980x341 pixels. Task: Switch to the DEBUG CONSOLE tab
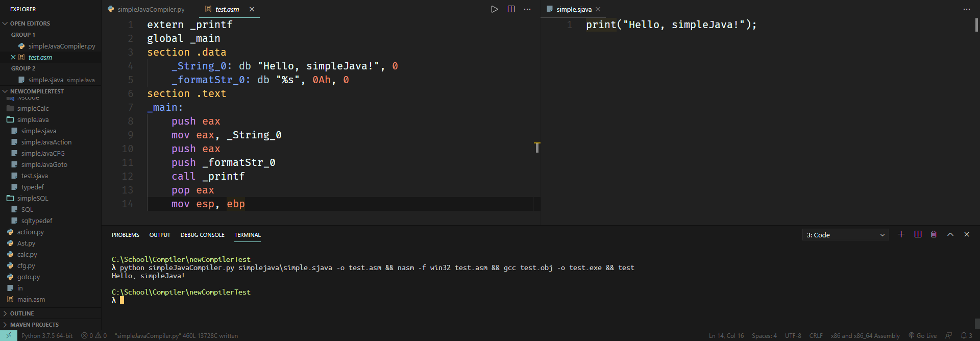tap(202, 235)
